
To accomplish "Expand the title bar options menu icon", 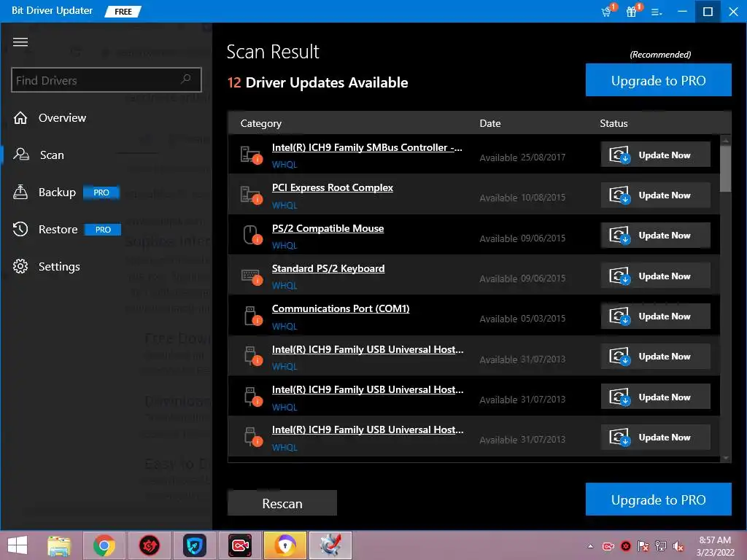I will point(657,12).
